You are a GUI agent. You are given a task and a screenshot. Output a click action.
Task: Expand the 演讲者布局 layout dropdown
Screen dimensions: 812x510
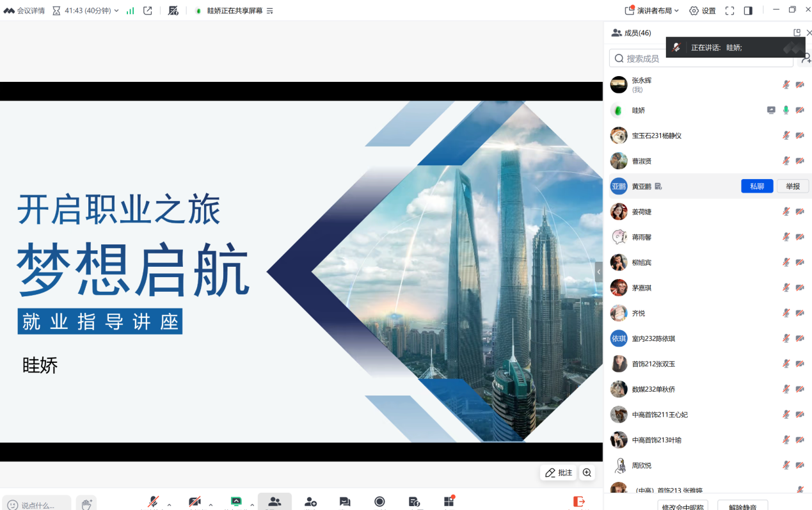pos(652,11)
